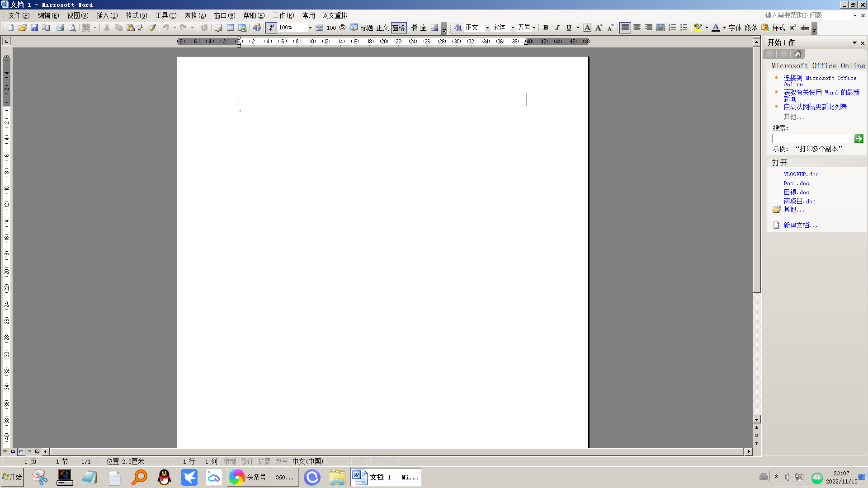Click the superscript x² icon
This screenshot has height=488, width=868.
click(x=792, y=28)
